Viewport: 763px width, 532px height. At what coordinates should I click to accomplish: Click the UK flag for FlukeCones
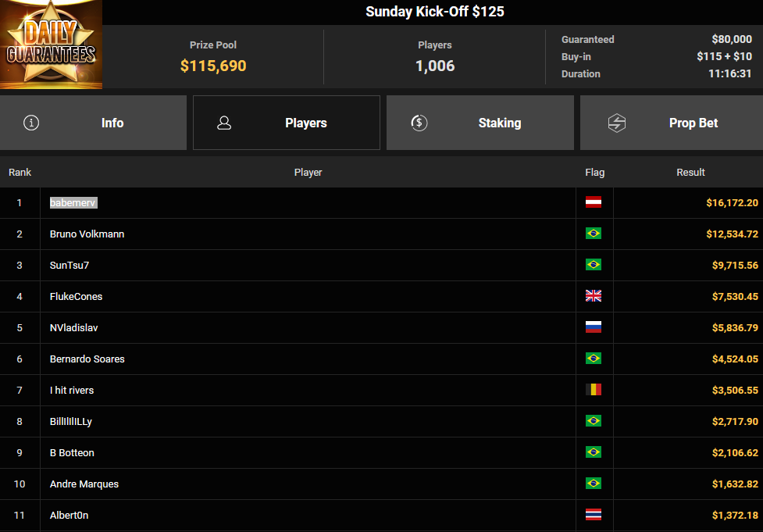(594, 296)
